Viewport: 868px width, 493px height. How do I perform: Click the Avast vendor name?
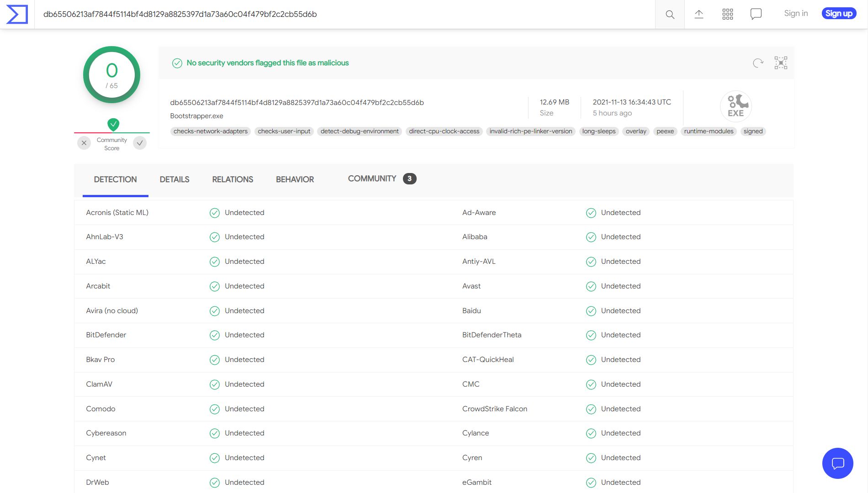pos(471,286)
